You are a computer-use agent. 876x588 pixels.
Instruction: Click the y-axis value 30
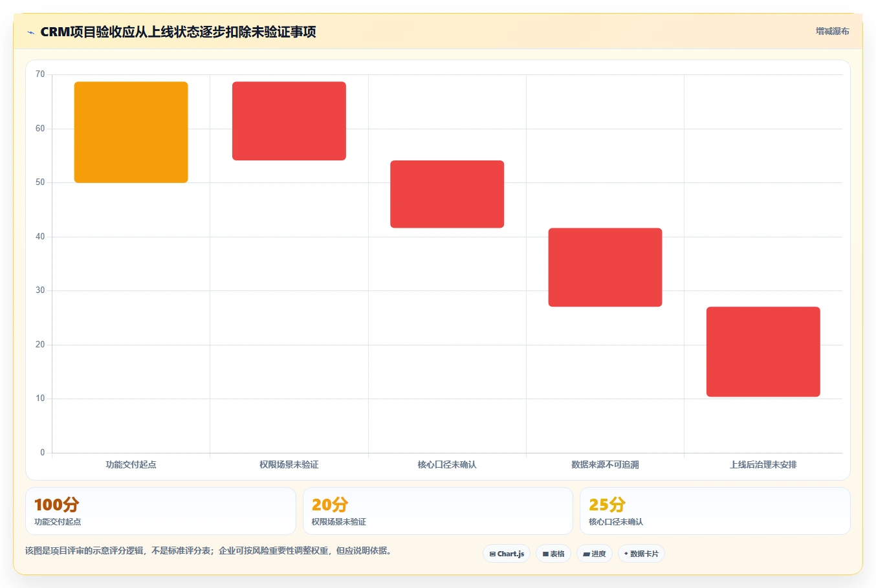[40, 290]
